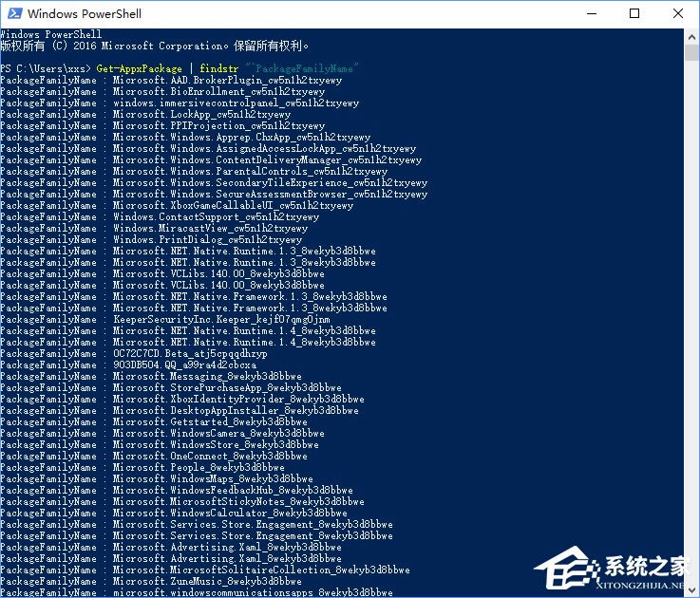
Task: Select the Microsoft.Getstarted_8wekyb3d8bbwe line
Action: (154, 421)
